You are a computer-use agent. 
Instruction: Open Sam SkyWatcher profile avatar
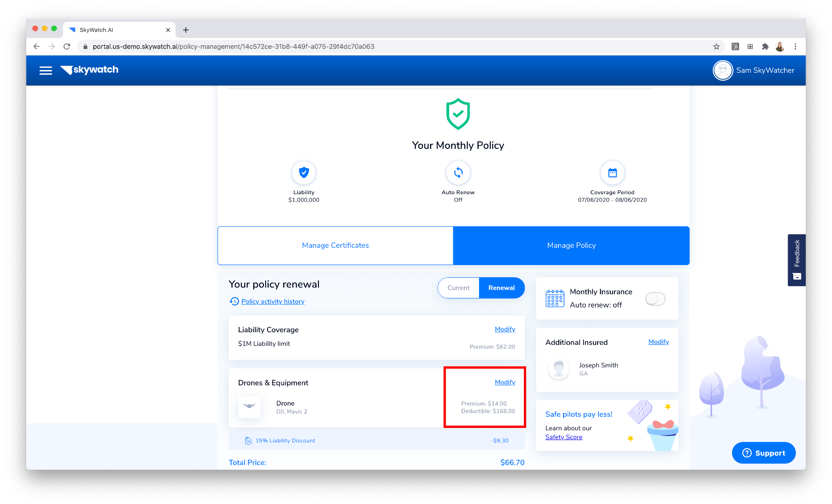point(723,70)
